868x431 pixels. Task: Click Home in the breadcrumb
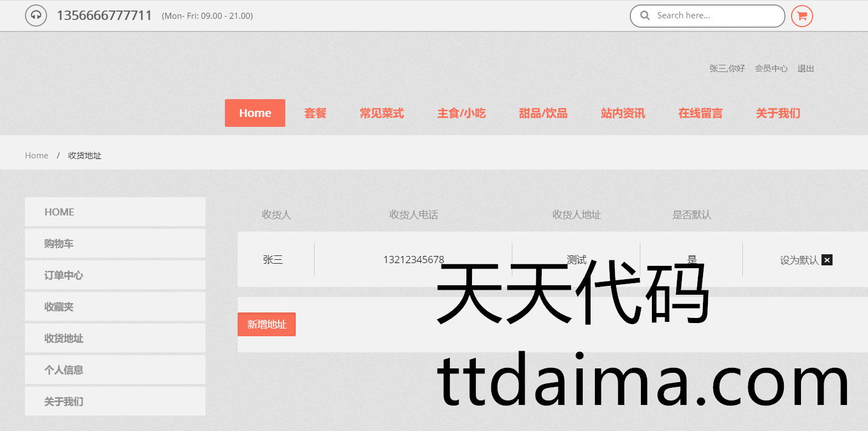[x=37, y=156]
